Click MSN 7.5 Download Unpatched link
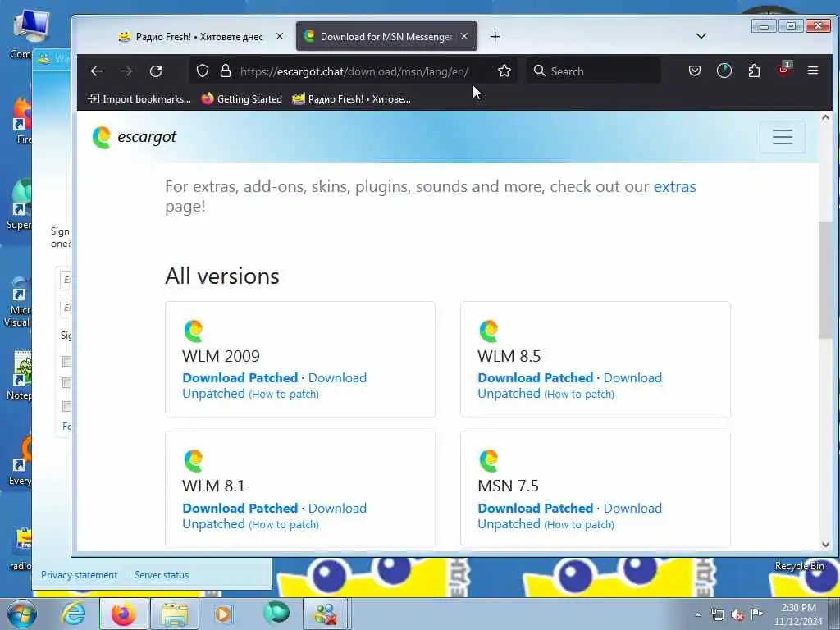This screenshot has width=840, height=630. point(569,516)
